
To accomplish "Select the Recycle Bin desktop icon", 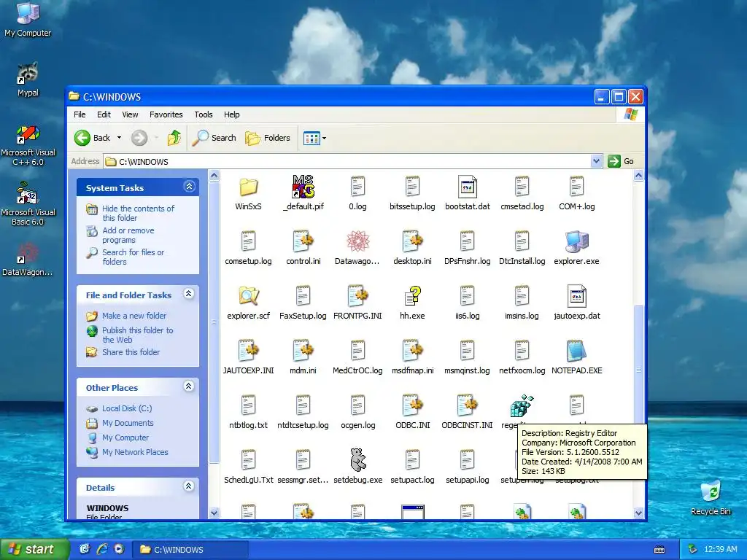I will [x=711, y=498].
